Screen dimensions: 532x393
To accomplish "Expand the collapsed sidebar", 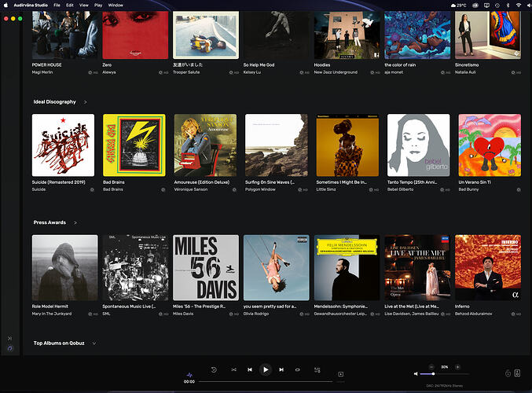I will coord(9,338).
